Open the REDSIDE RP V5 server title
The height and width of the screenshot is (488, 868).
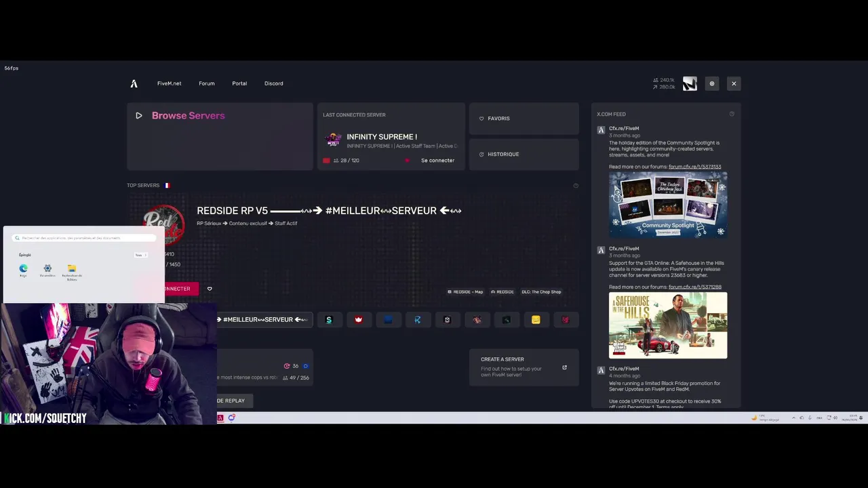click(x=329, y=211)
